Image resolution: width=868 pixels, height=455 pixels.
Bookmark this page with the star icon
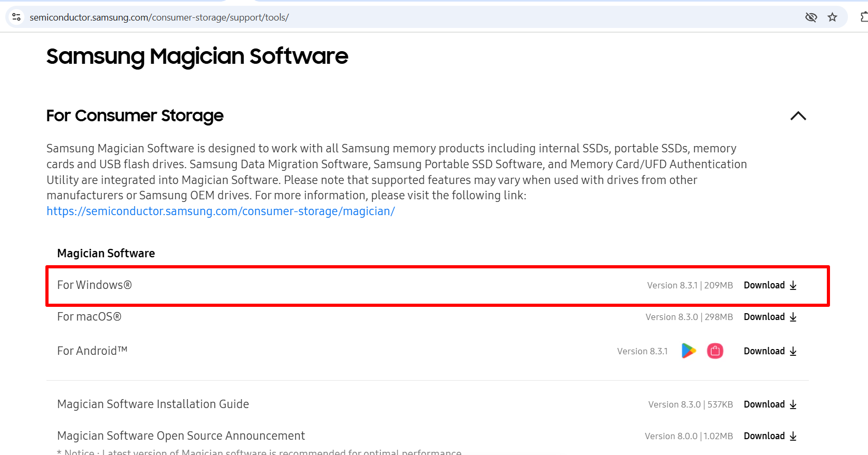tap(832, 17)
